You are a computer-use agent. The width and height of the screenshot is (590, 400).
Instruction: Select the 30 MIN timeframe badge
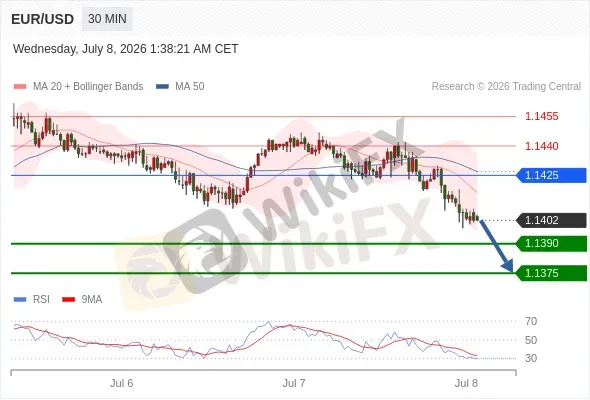(107, 19)
